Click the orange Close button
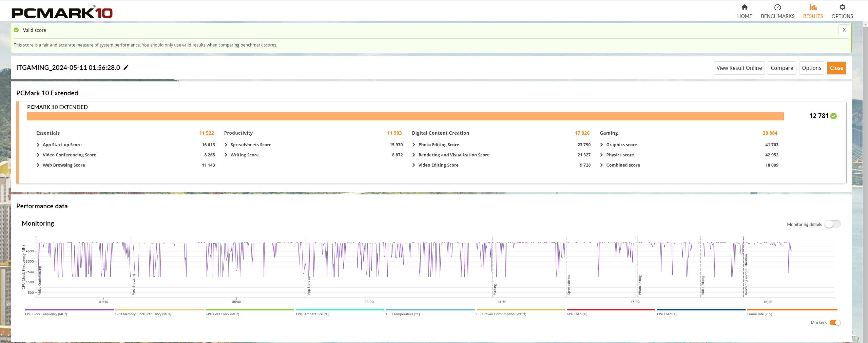868x343 pixels. pyautogui.click(x=836, y=68)
